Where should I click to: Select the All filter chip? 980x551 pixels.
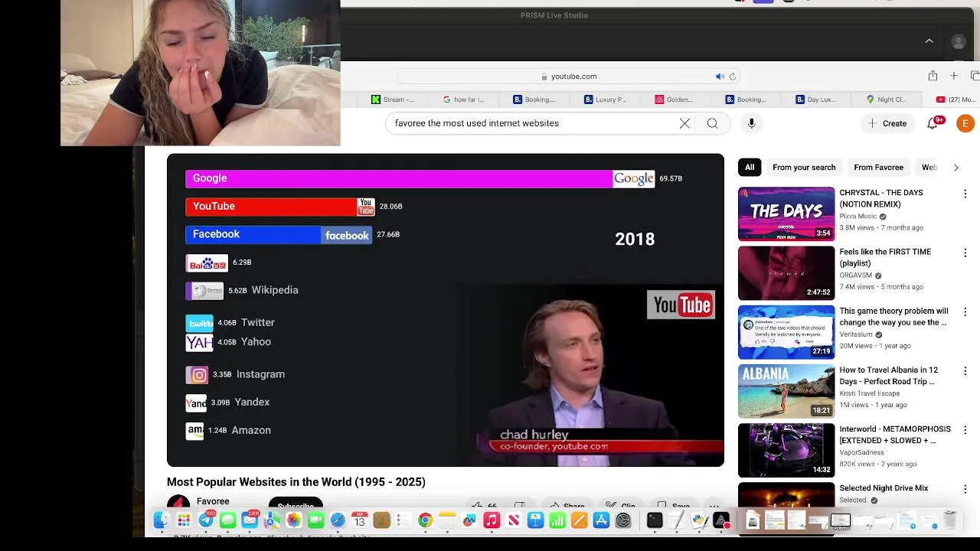pyautogui.click(x=750, y=168)
